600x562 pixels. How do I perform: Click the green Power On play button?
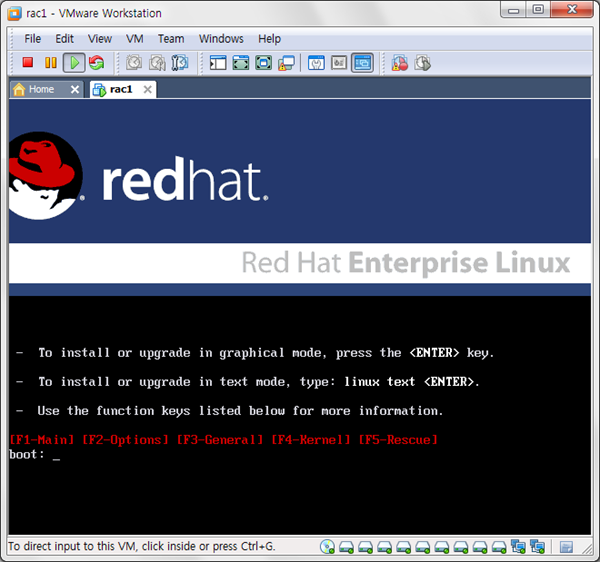(x=74, y=63)
